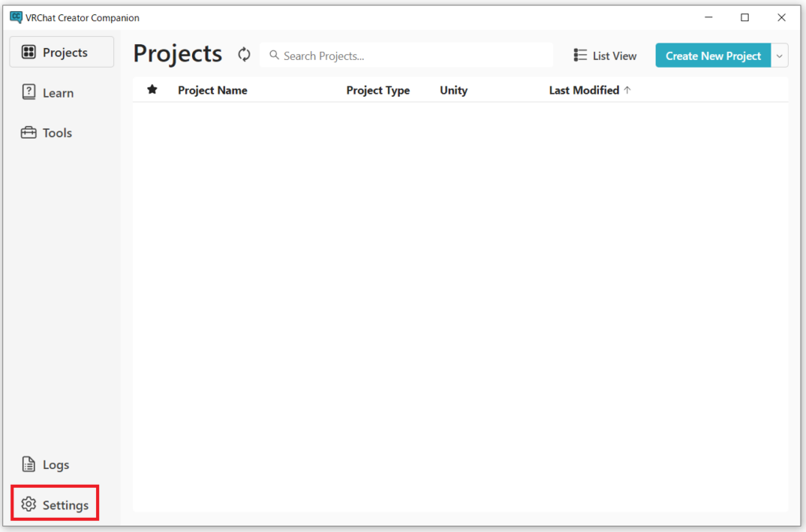
Task: Click the VRChat Creator Companion app icon
Action: click(16, 17)
